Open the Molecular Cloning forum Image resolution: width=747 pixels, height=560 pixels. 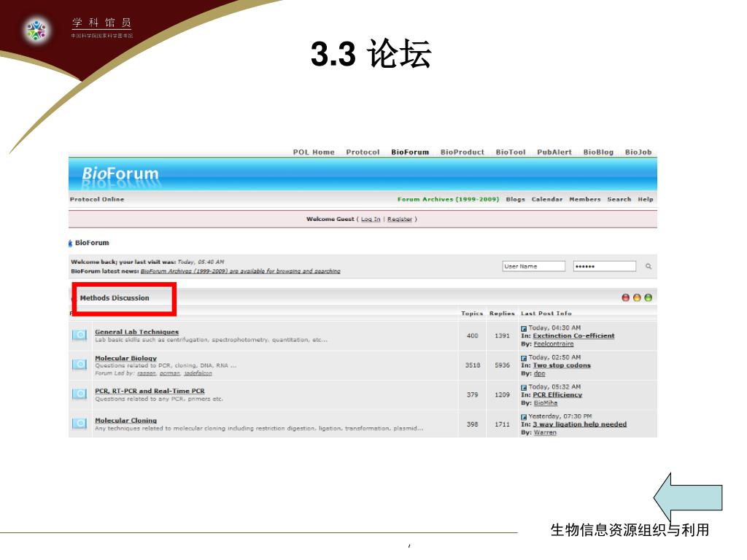(x=125, y=421)
